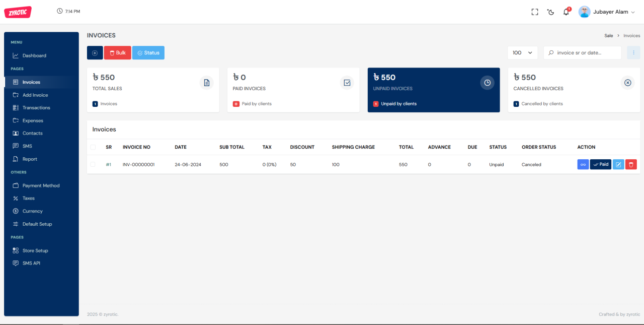This screenshot has width=644, height=325.
Task: View the invoice with the eye icon
Action: pyautogui.click(x=583, y=164)
